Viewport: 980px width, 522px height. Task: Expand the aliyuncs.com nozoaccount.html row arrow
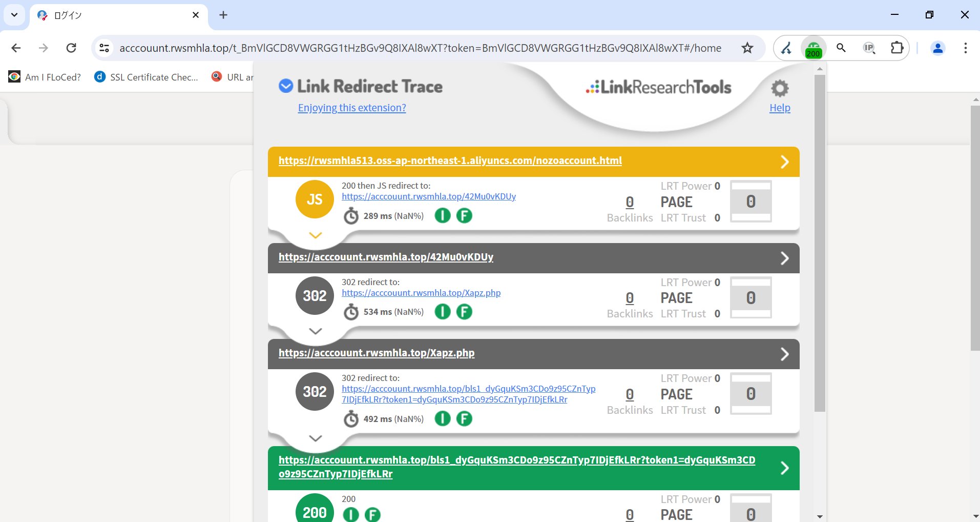coord(784,162)
